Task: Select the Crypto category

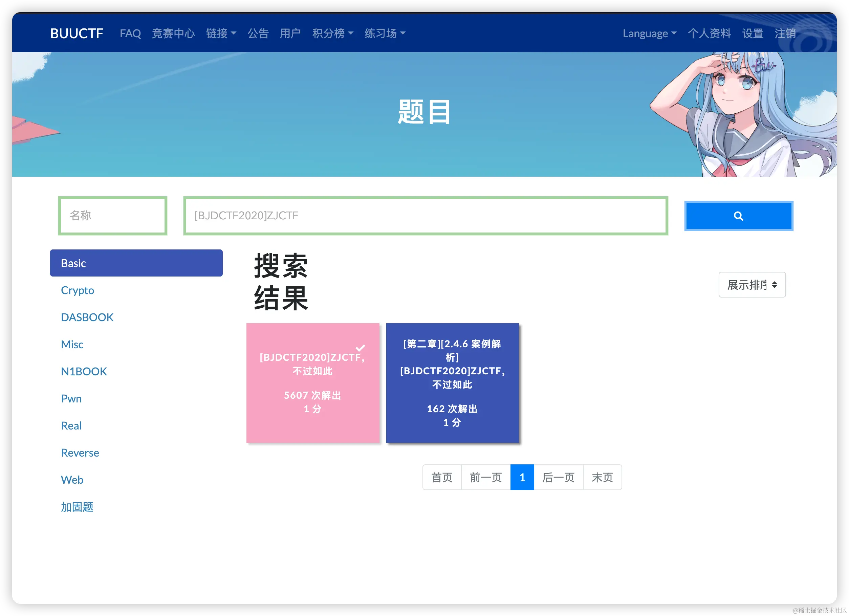Action: (78, 290)
